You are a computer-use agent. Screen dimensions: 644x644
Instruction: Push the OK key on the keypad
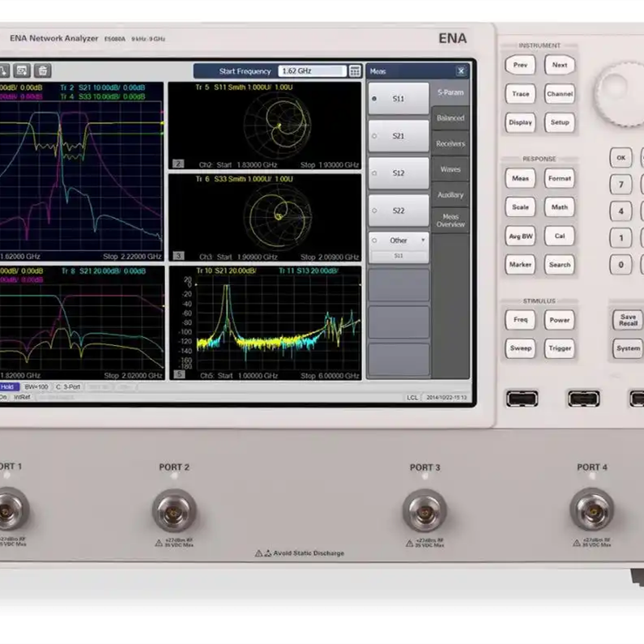click(x=621, y=158)
